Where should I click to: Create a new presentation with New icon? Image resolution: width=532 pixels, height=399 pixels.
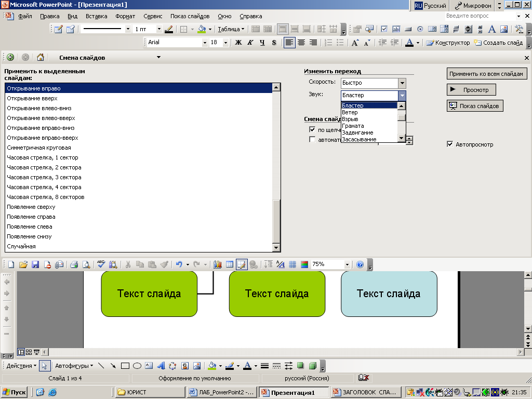(x=11, y=264)
